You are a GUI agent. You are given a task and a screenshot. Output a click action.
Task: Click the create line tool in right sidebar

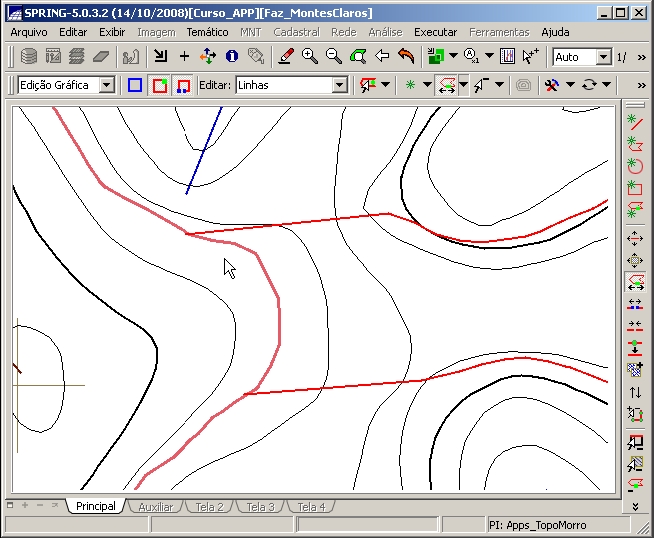point(634,121)
